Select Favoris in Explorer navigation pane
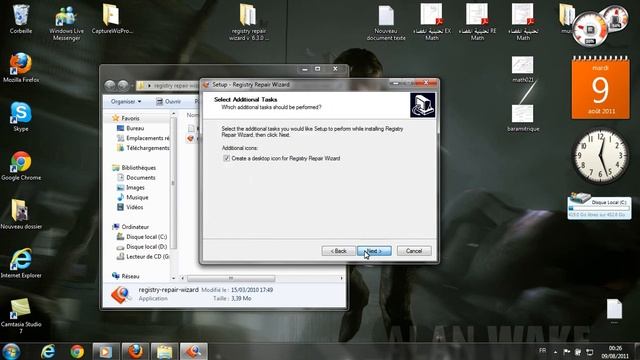The height and width of the screenshot is (360, 640). pyautogui.click(x=126, y=118)
